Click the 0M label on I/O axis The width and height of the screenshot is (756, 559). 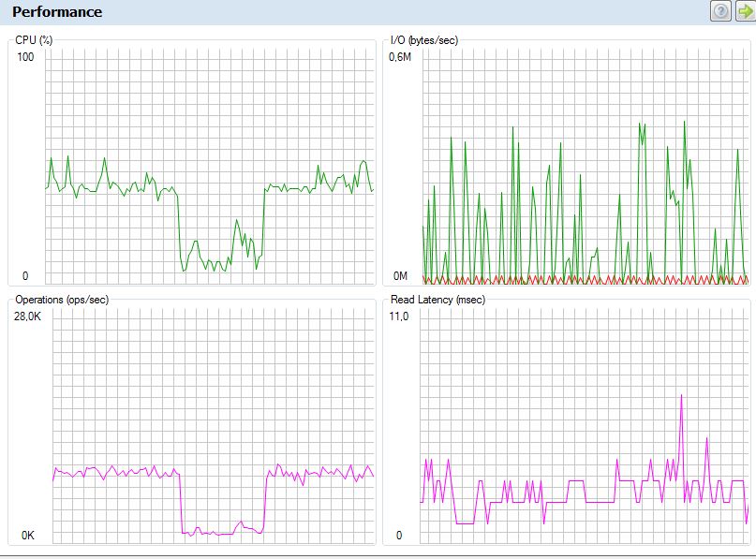400,276
